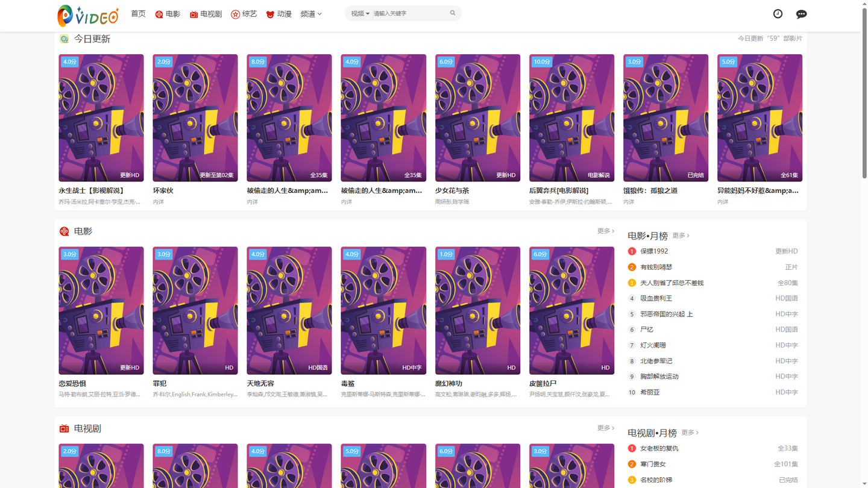Open the message chat bubble icon
The image size is (868, 488).
pyautogui.click(x=801, y=14)
